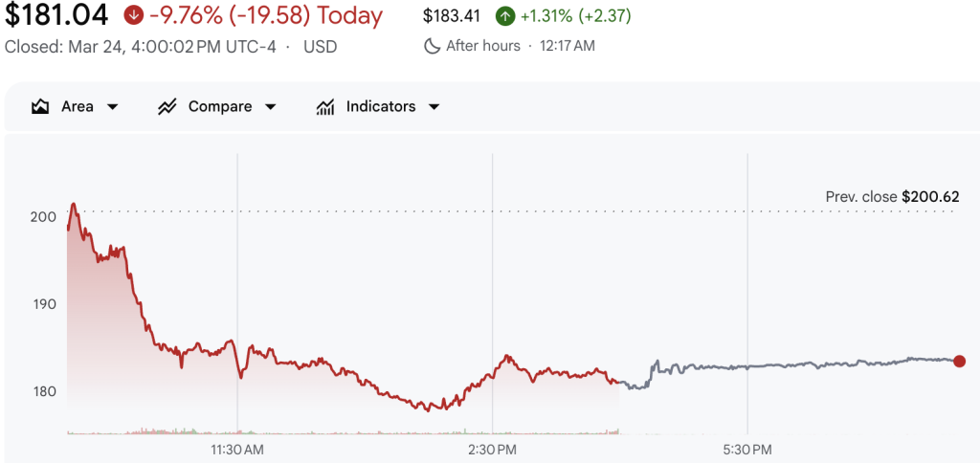Choose the Indicators label in chart toolbar
Screen dimensions: 980x463
[x=381, y=107]
